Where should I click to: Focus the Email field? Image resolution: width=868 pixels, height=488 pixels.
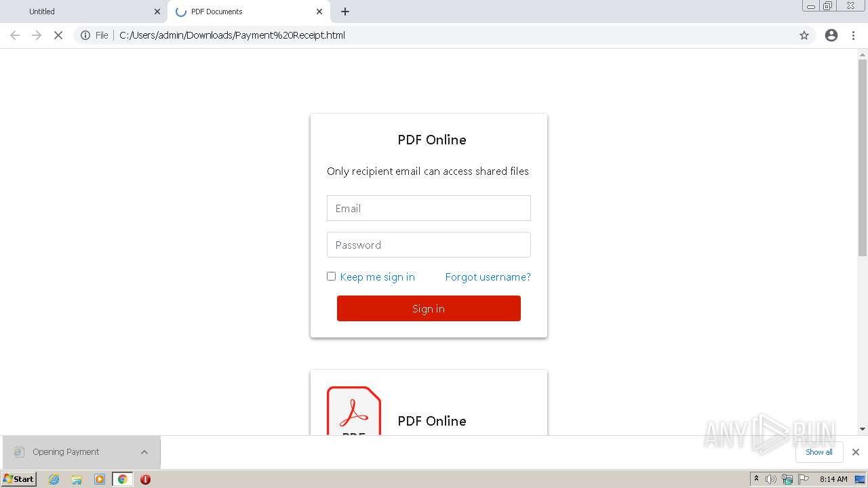pos(429,208)
